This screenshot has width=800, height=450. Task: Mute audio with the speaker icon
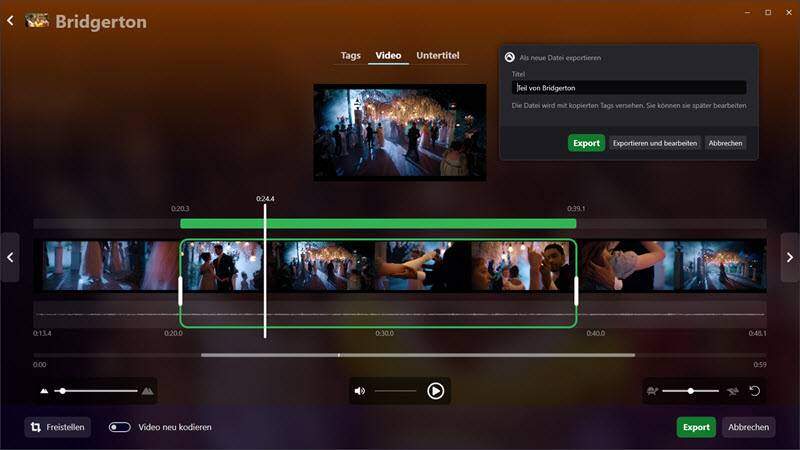click(360, 391)
